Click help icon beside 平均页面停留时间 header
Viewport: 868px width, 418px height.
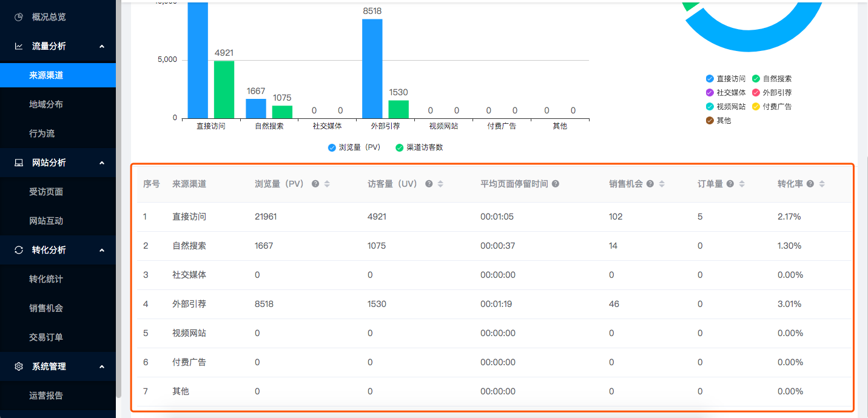pos(556,184)
